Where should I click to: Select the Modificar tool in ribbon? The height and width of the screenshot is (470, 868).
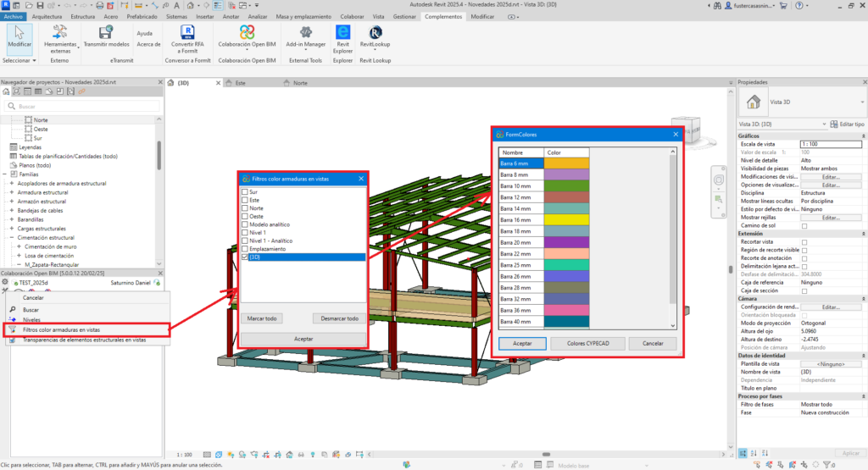point(19,37)
